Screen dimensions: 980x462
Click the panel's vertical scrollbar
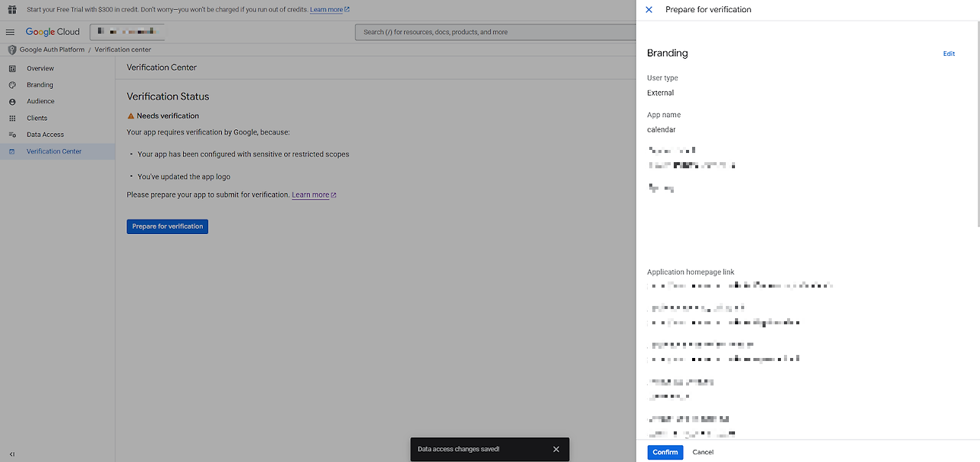coord(977,122)
